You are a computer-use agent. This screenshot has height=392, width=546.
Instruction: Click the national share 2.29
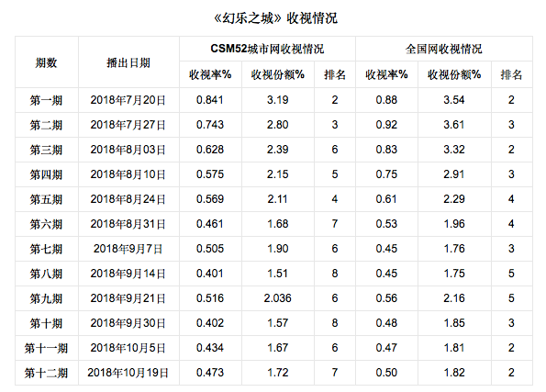click(454, 199)
